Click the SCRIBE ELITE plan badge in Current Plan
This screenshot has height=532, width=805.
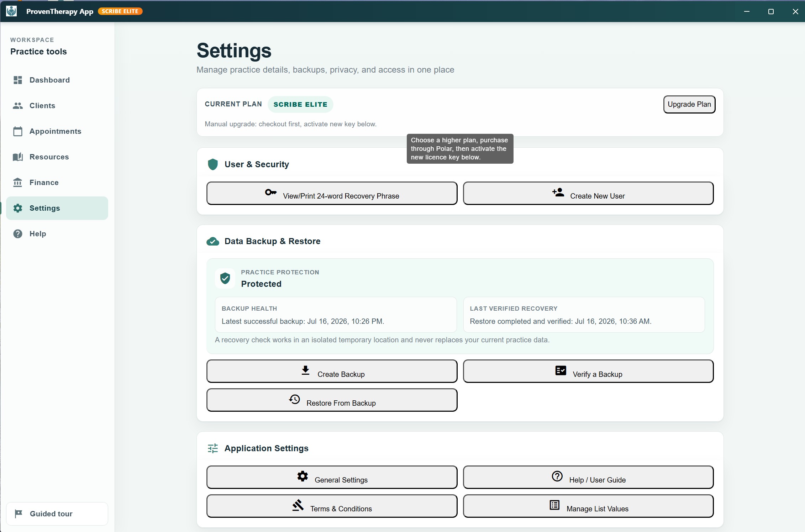tap(300, 104)
